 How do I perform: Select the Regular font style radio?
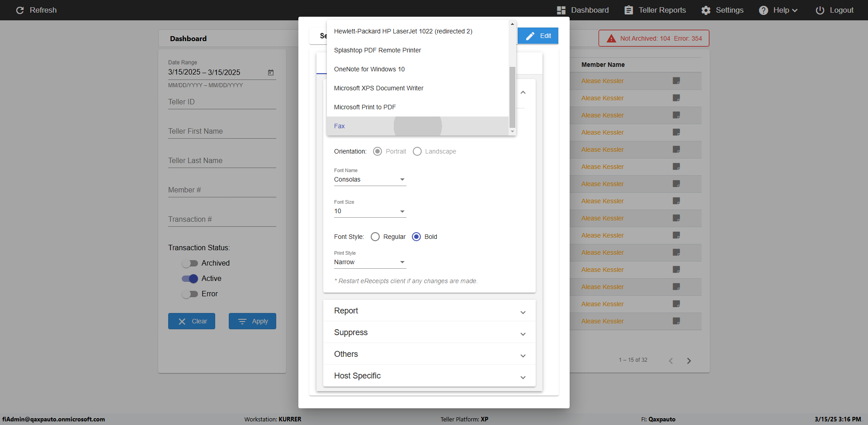tap(375, 237)
